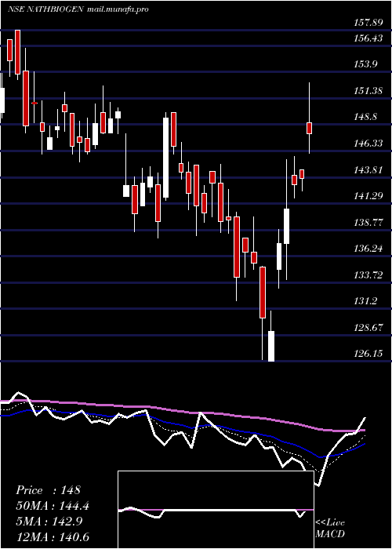Click the 128.67 price axis label

tap(367, 327)
